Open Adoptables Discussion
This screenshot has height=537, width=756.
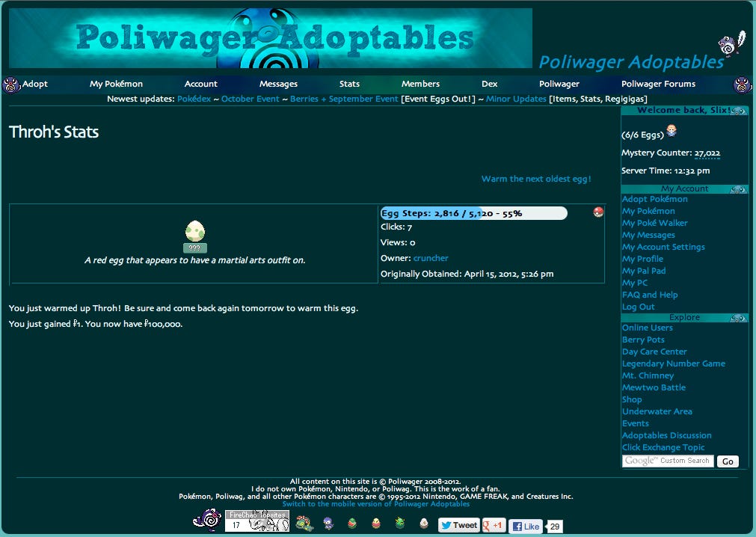[667, 435]
